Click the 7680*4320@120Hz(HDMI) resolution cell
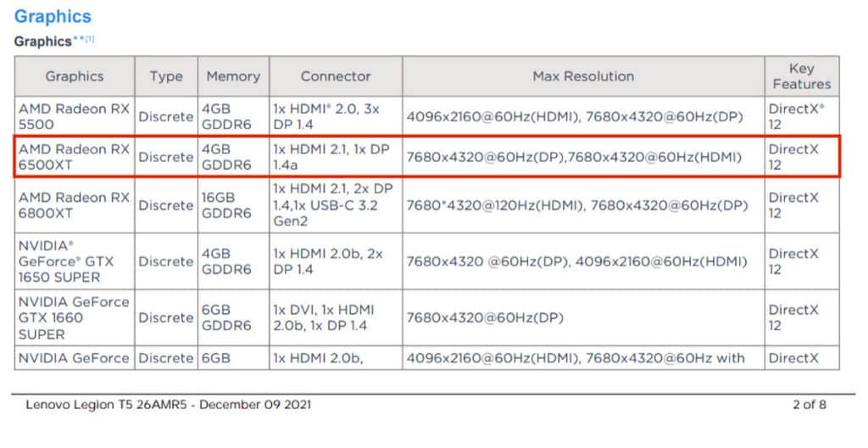 tap(583, 205)
